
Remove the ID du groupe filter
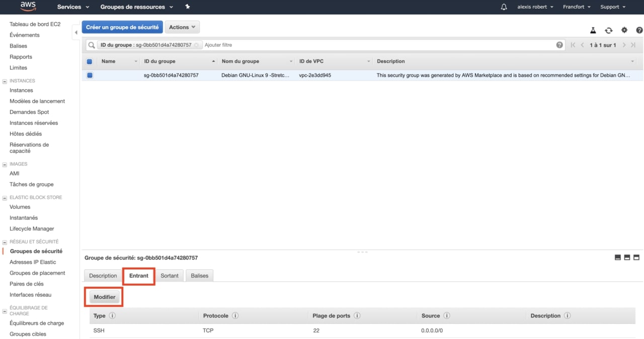tap(197, 45)
